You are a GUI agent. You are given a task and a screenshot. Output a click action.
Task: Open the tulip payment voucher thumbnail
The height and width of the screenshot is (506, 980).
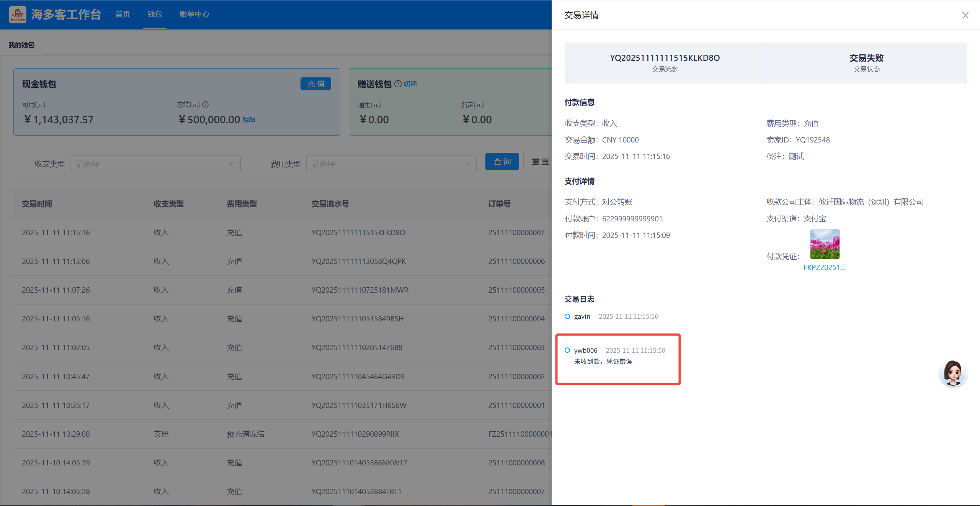825,244
